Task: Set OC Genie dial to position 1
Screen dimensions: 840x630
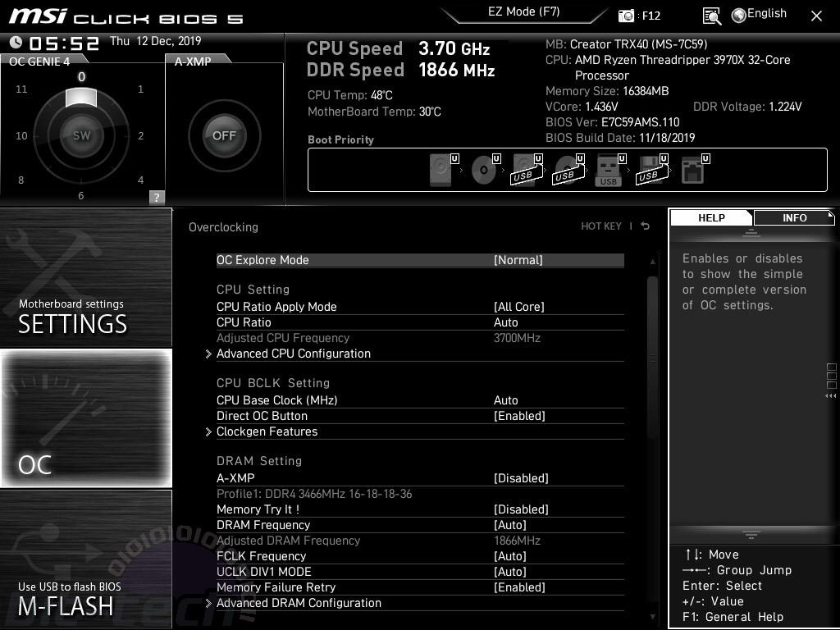Action: click(140, 89)
